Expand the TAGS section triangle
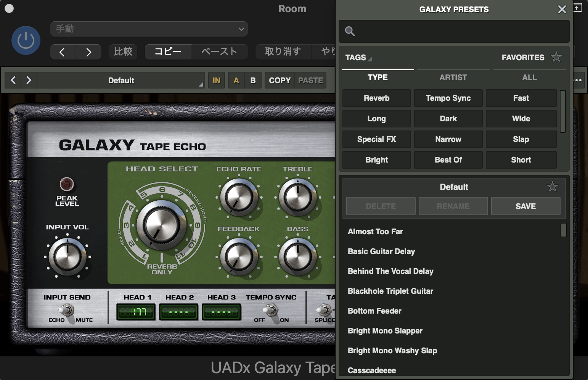The height and width of the screenshot is (380, 588). pyautogui.click(x=370, y=59)
